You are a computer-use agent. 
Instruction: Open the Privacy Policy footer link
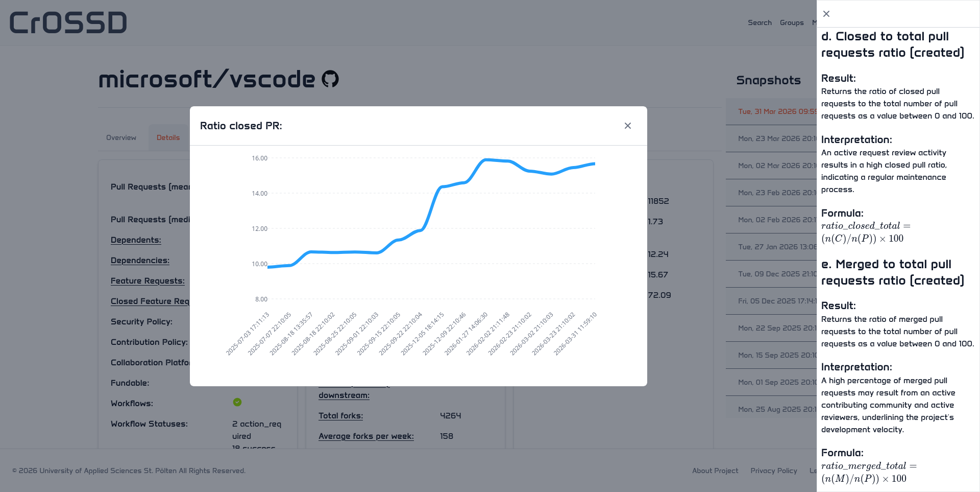coord(773,471)
